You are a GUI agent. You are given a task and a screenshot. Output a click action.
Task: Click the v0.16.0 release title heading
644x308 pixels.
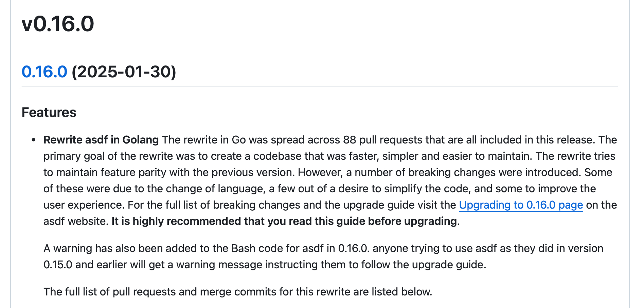[x=58, y=24]
